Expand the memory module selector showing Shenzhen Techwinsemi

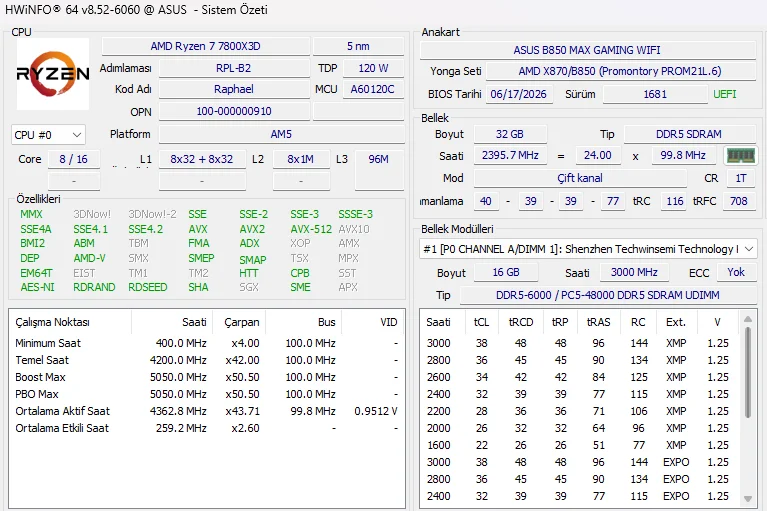click(x=587, y=249)
